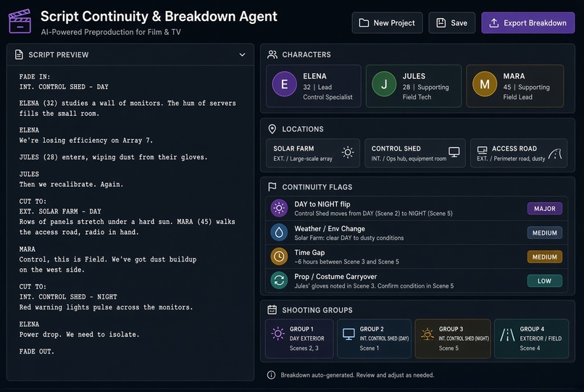The width and height of the screenshot is (584, 392).
Task: Click Group 4 road icon
Action: point(507,335)
